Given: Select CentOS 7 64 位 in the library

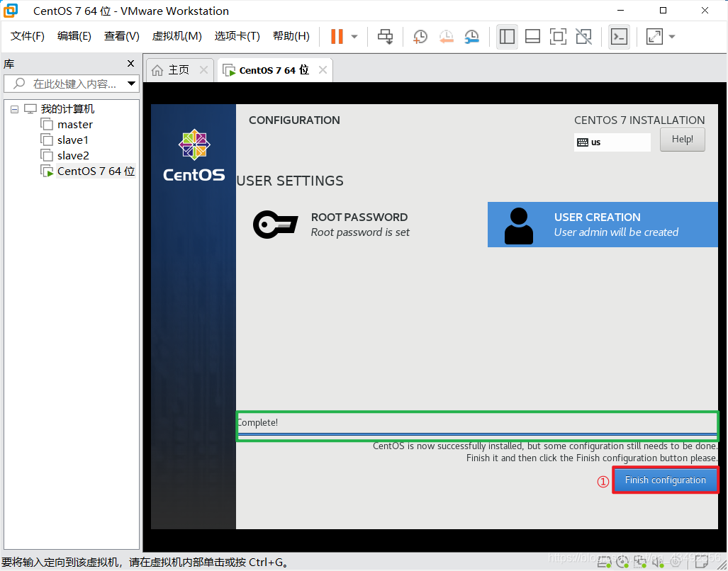Looking at the screenshot, I should [x=96, y=171].
